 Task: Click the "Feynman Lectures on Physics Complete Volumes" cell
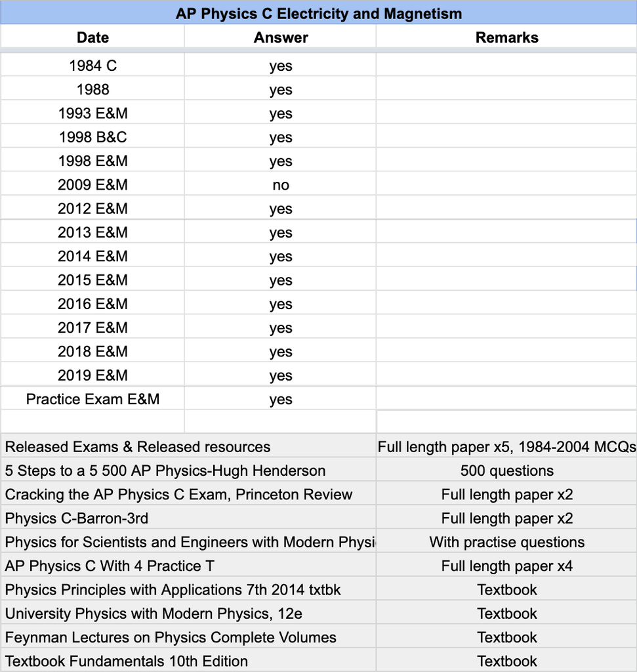click(171, 637)
